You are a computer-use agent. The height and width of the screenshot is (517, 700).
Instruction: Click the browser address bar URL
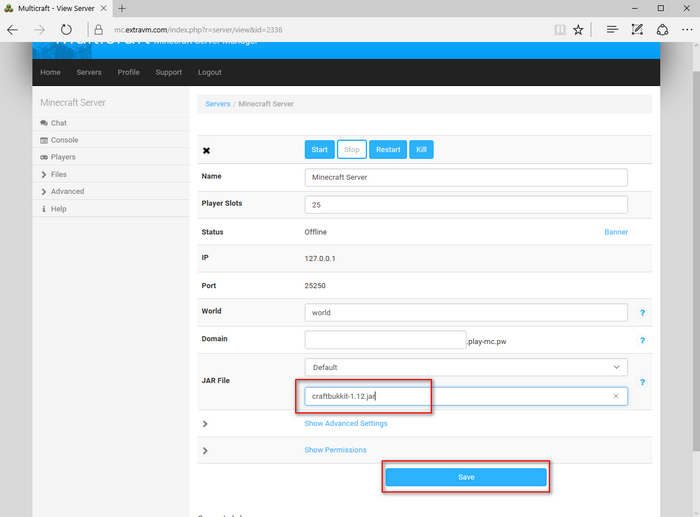tap(198, 30)
